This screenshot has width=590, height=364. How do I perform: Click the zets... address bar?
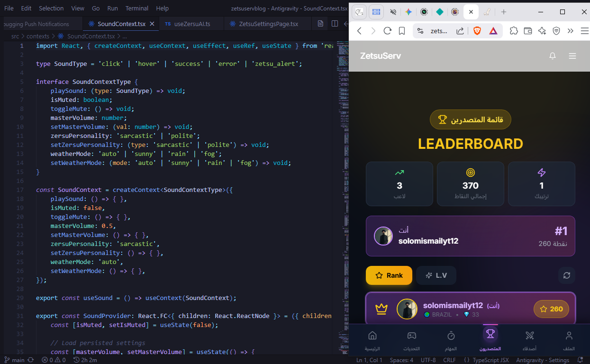[x=438, y=31]
